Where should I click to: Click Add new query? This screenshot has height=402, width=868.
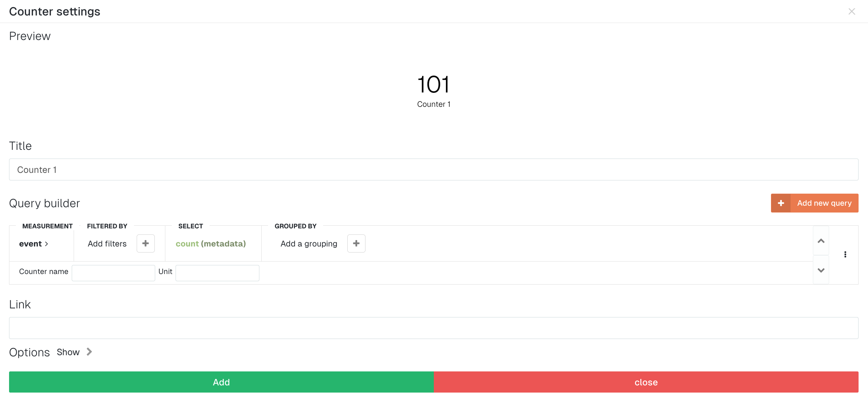pyautogui.click(x=825, y=203)
